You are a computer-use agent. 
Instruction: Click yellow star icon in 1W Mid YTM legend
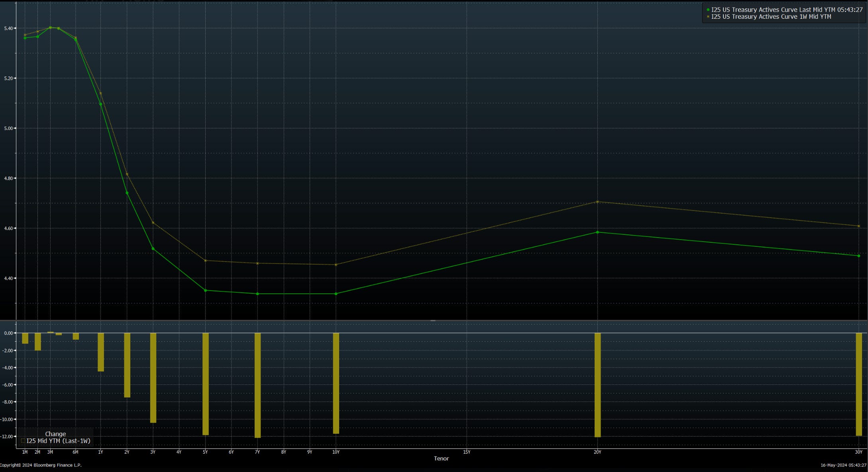click(708, 17)
